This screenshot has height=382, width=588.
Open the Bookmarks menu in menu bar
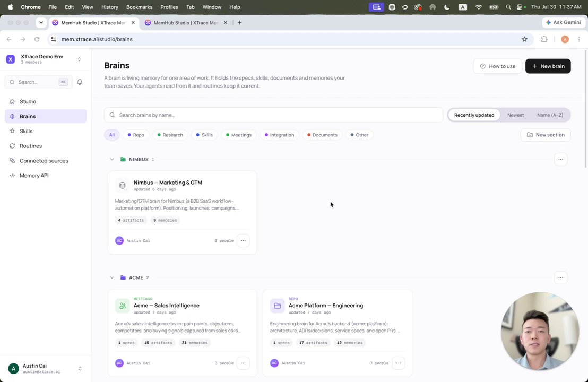[x=139, y=7]
